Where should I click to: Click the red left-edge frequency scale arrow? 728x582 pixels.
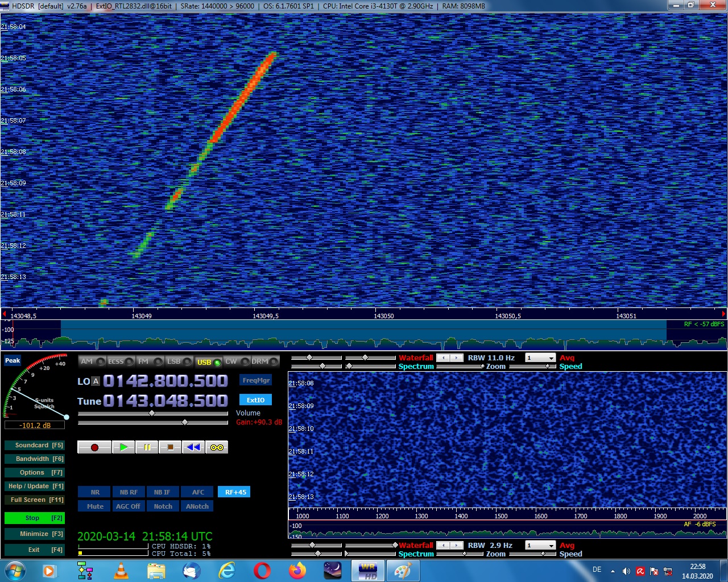click(x=4, y=314)
